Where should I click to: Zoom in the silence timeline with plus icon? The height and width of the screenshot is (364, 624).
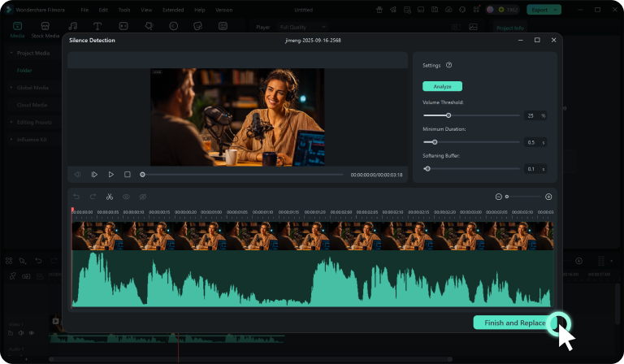[x=548, y=197]
